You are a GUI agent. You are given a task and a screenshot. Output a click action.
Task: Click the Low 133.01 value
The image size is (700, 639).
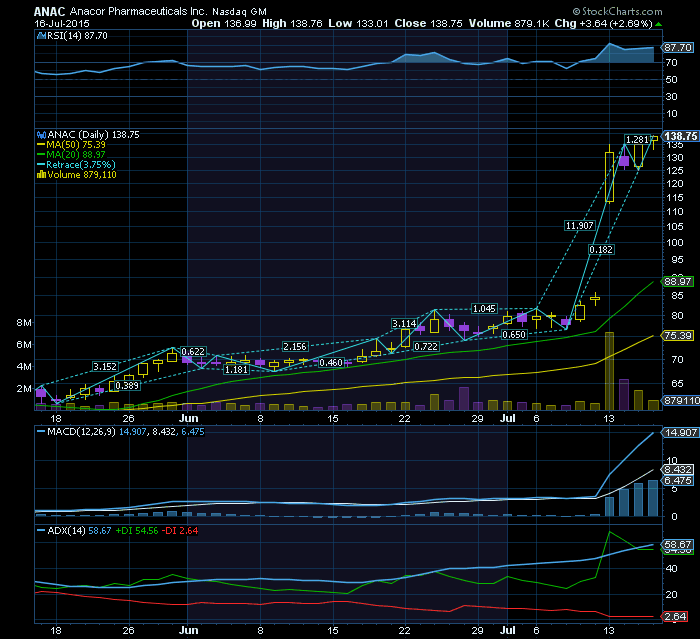pos(358,23)
